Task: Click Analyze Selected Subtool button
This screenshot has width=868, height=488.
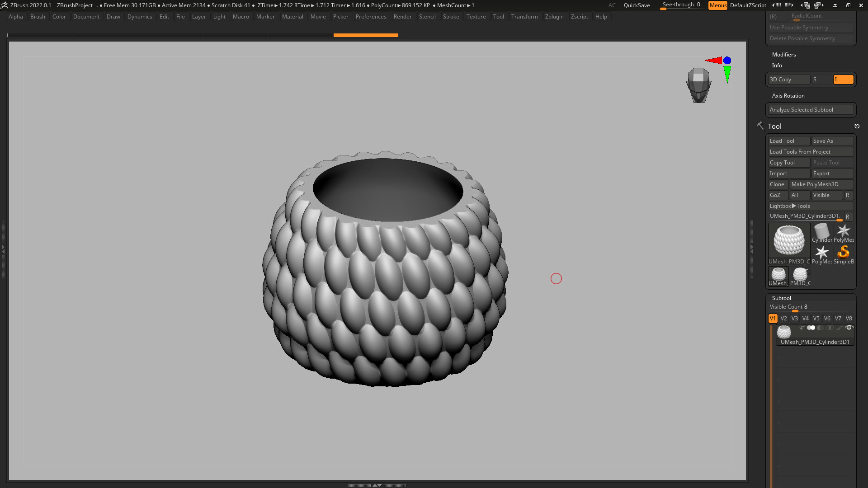Action: tap(811, 110)
